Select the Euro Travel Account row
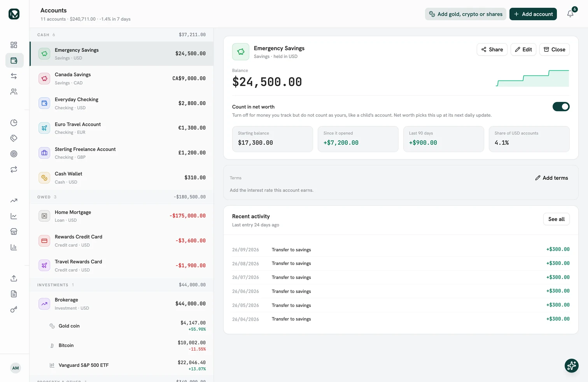 pos(122,128)
